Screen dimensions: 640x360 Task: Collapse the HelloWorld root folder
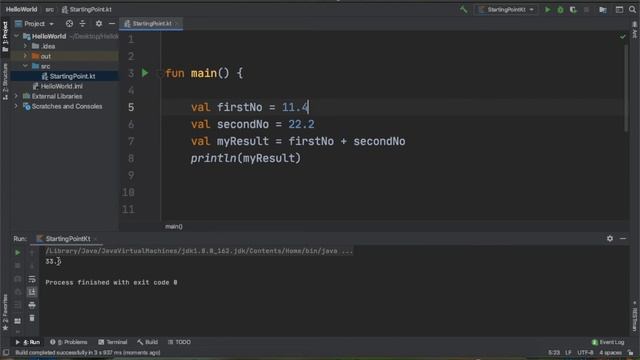coord(16,36)
